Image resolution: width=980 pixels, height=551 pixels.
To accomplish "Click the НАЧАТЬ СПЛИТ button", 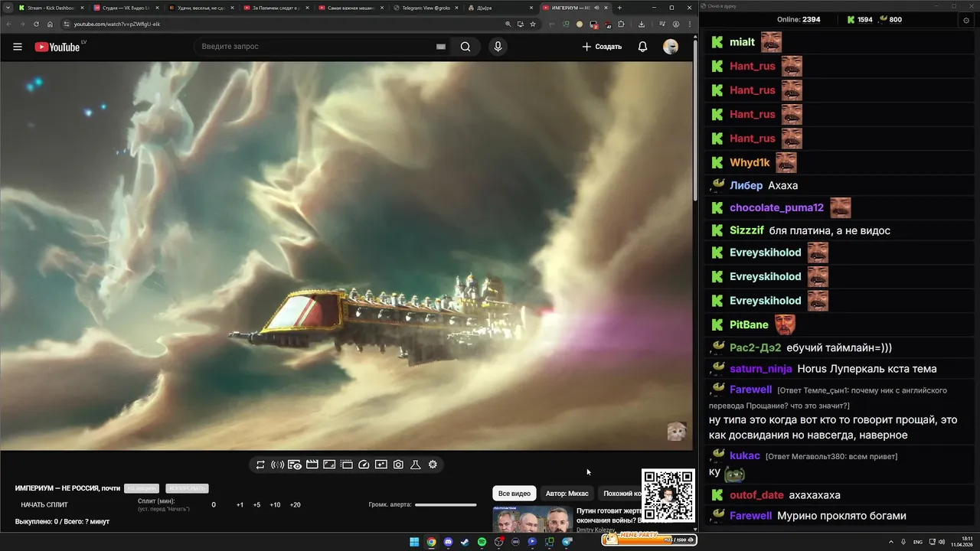I will tap(44, 505).
